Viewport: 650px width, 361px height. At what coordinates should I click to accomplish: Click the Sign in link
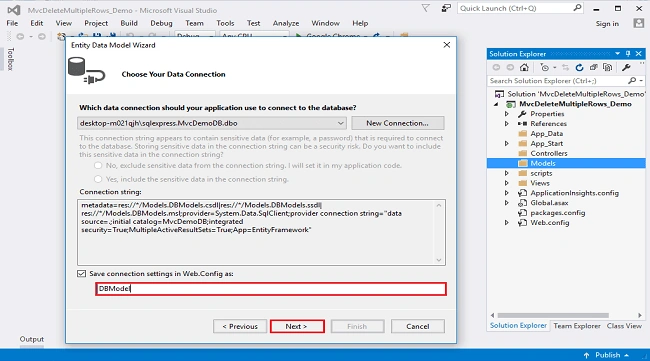(x=607, y=24)
